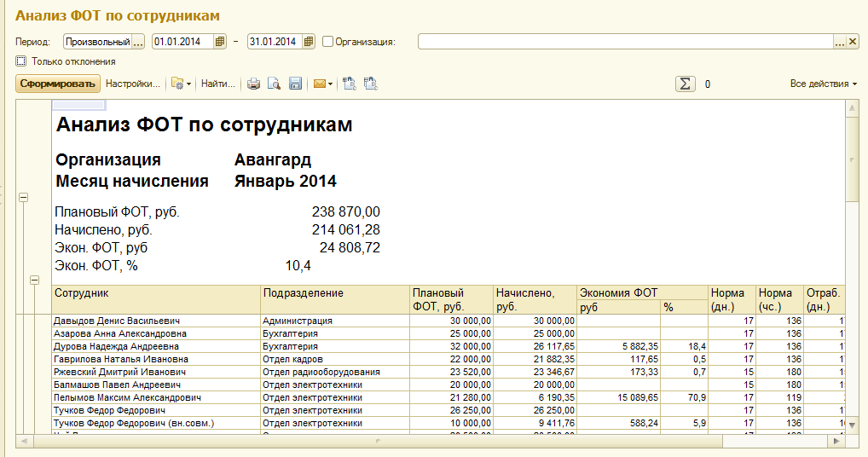
Task: Click the print icon in the toolbar
Action: coord(253,84)
